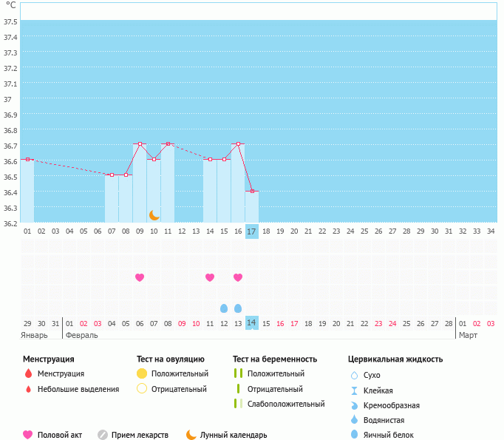The width and height of the screenshot is (504, 440).
Task: Select highlighted date 14 in February row
Action: point(252,323)
